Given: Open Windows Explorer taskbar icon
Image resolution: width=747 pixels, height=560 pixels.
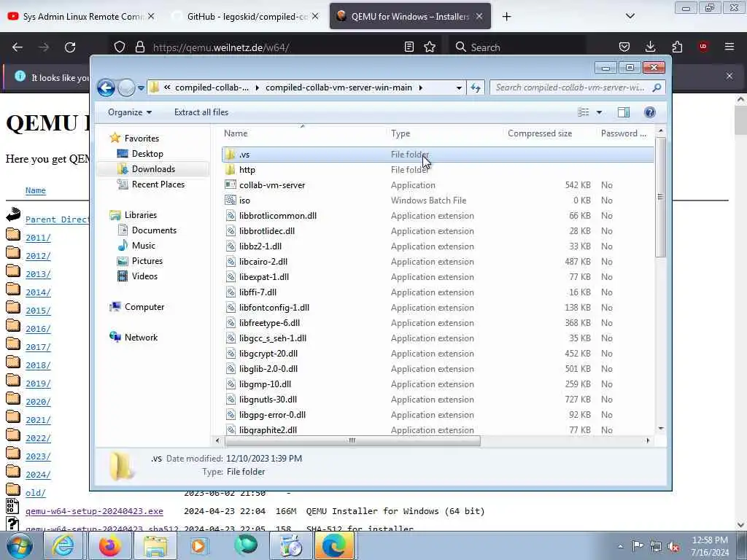Looking at the screenshot, I should [155, 546].
